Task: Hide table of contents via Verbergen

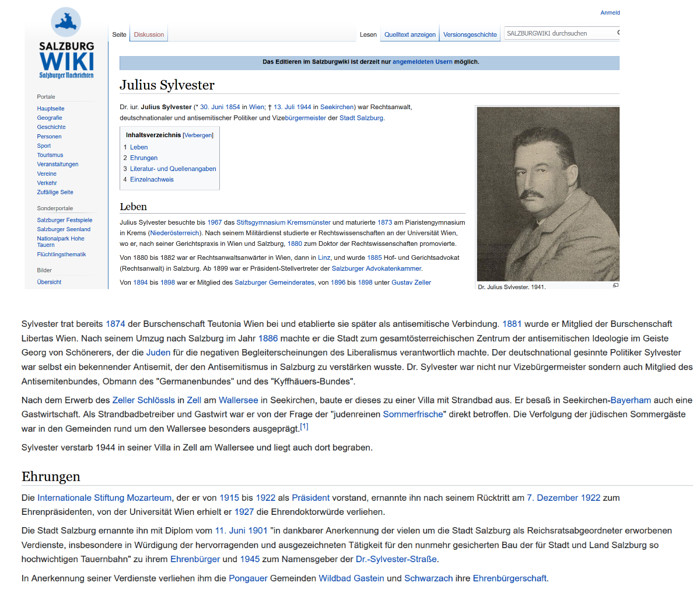Action: click(x=198, y=135)
